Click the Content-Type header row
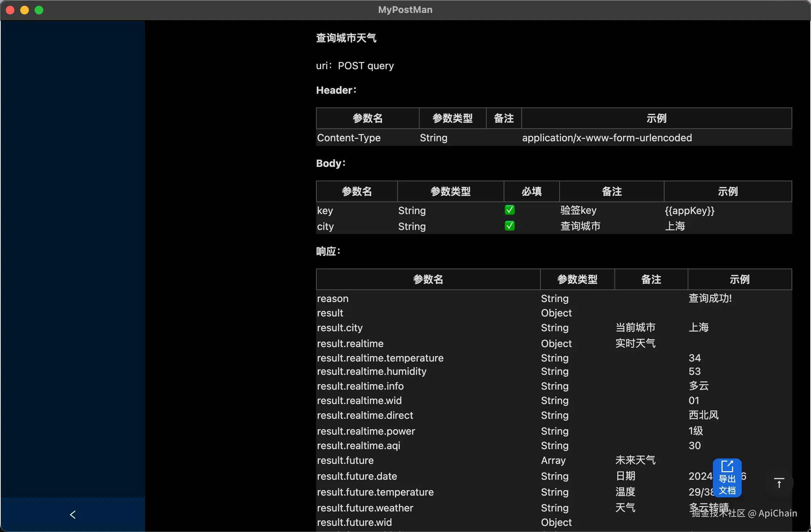Screen dimensions: 811x532 348,138
